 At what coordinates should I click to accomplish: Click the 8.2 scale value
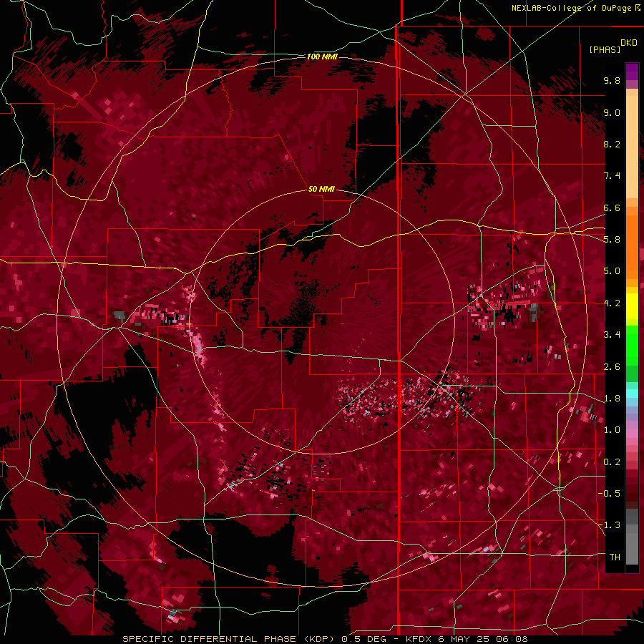tap(612, 144)
